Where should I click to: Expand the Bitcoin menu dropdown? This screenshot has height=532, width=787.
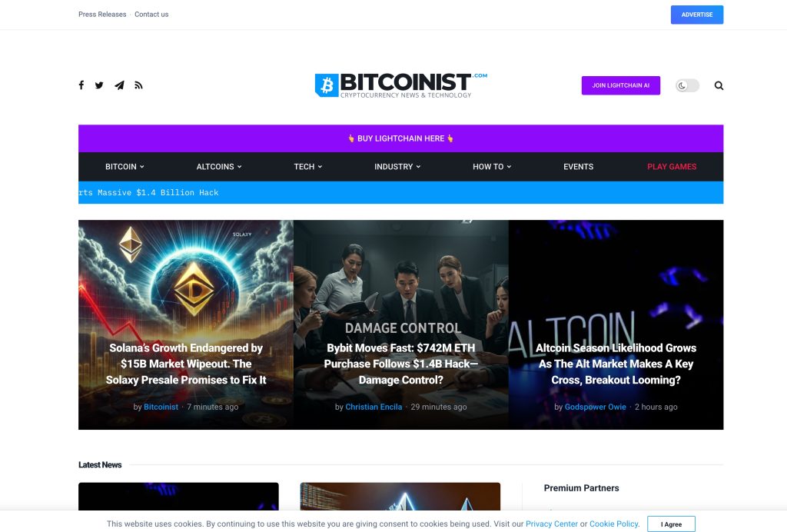click(125, 167)
